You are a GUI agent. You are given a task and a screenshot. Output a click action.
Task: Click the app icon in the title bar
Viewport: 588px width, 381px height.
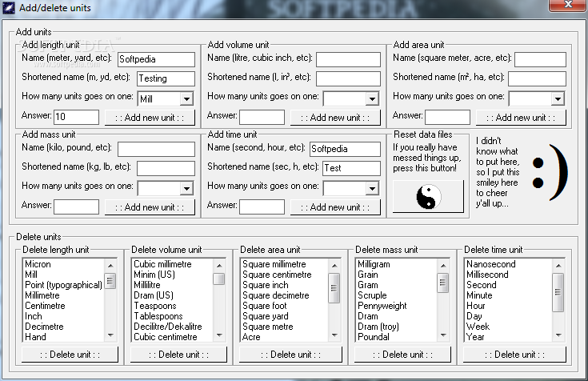(x=8, y=7)
